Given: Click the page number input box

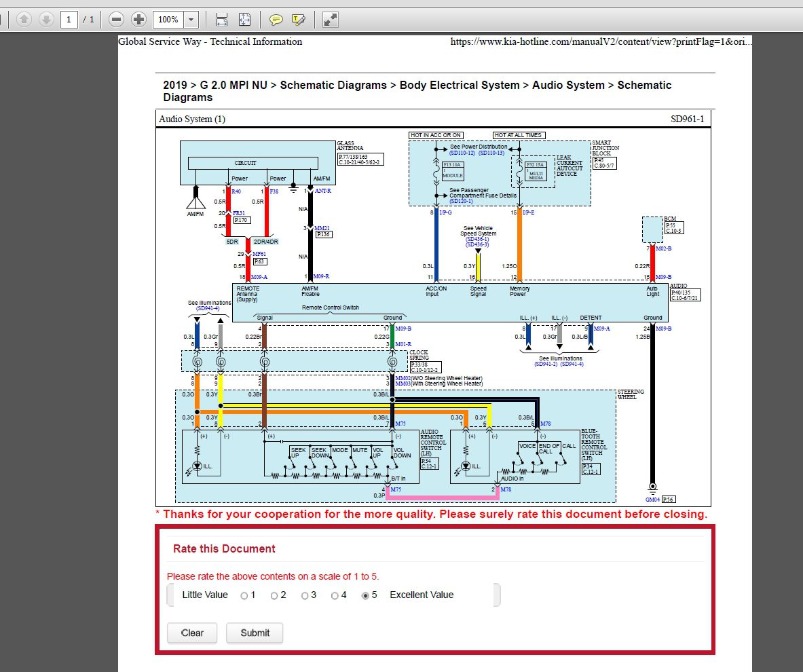Looking at the screenshot, I should coord(69,20).
